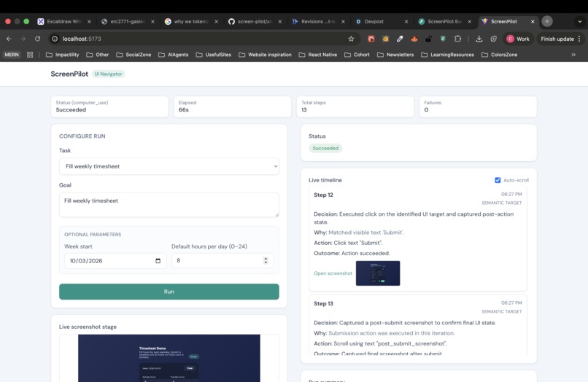The height and width of the screenshot is (382, 588).
Task: Open the React Native bookmarks folder
Action: click(x=318, y=55)
